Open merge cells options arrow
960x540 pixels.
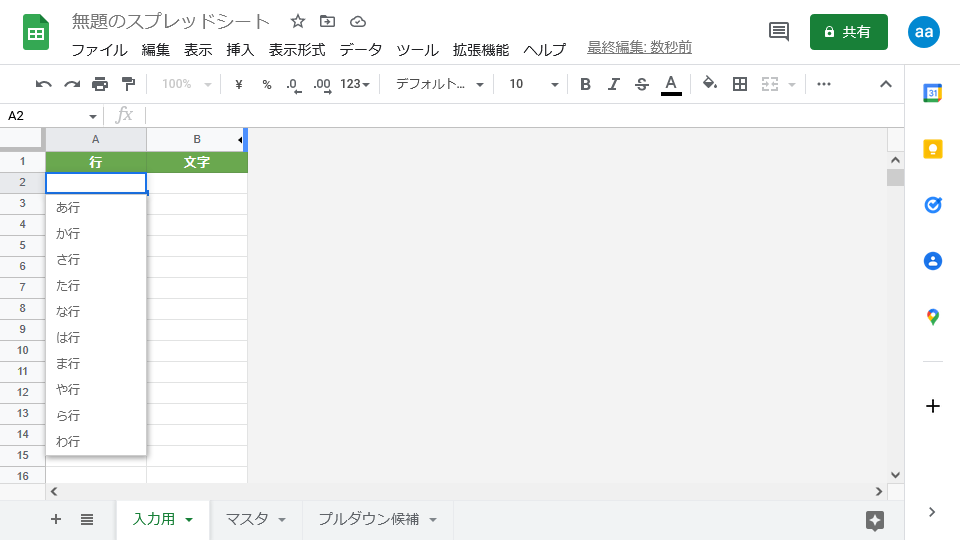click(x=792, y=84)
